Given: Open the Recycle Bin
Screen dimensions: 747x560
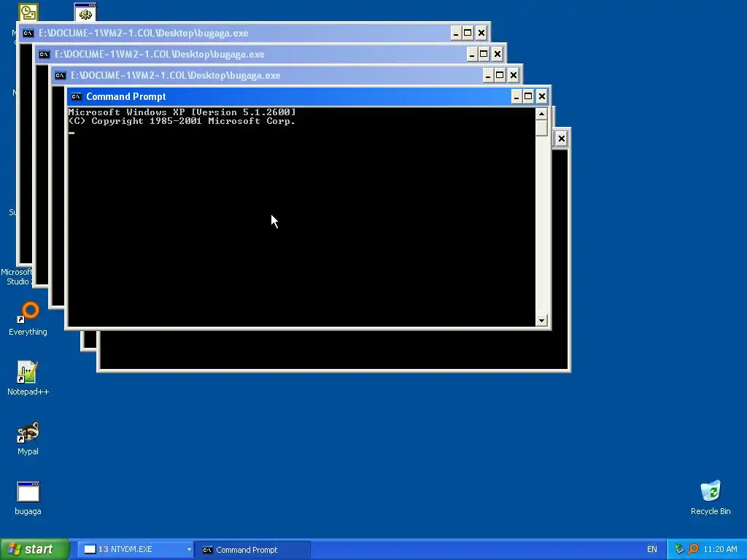Looking at the screenshot, I should point(711,497).
